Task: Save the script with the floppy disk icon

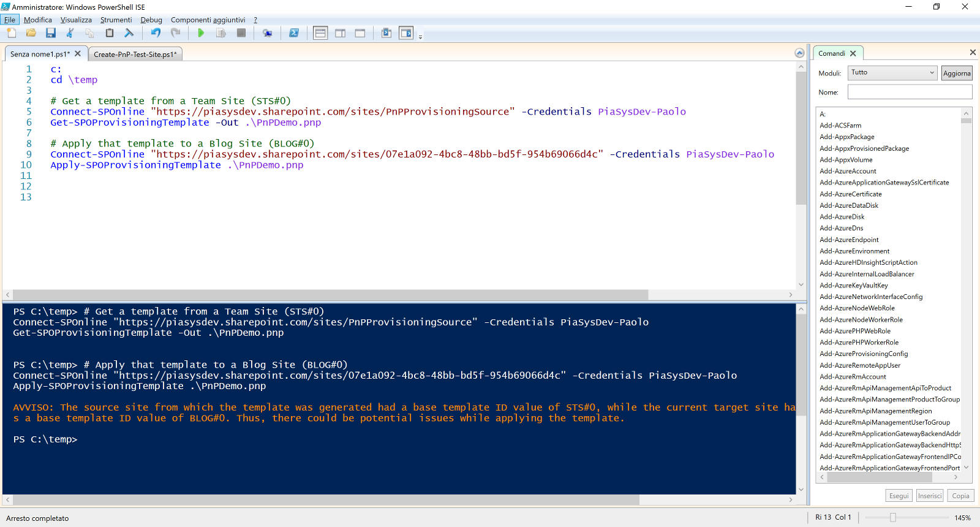Action: pyautogui.click(x=51, y=33)
